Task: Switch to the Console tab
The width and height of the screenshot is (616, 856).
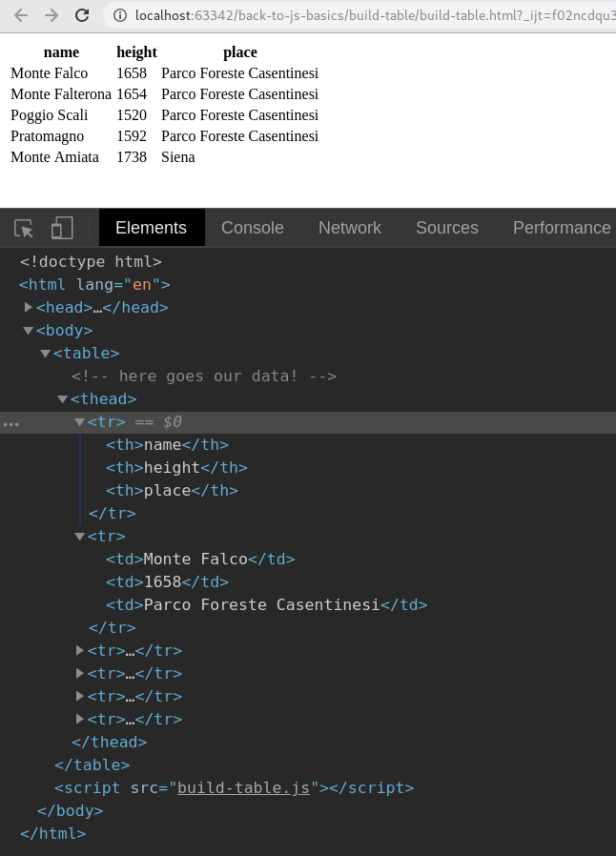Action: coord(253,228)
